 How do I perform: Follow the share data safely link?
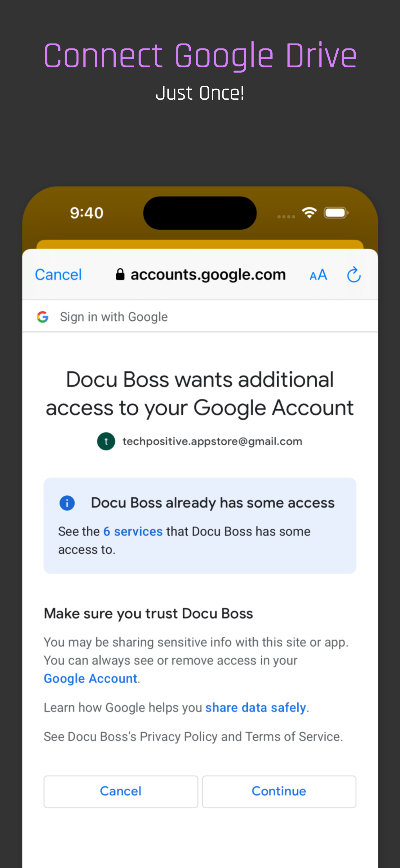coord(256,708)
